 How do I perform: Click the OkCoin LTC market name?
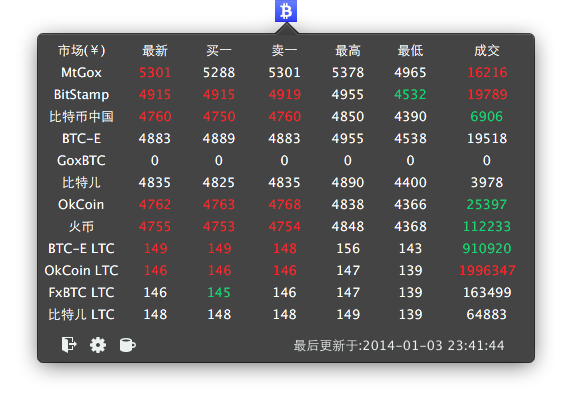pyautogui.click(x=81, y=270)
